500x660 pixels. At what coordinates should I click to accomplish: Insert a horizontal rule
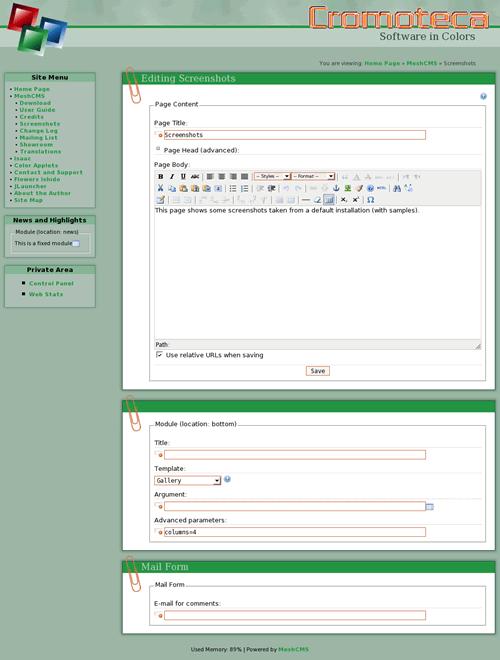[x=306, y=200]
